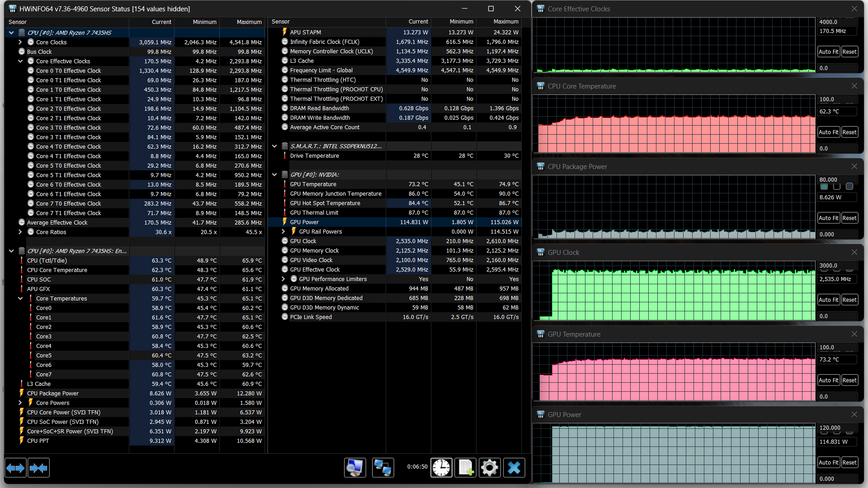Collapse the GPU [#0]: NVIDIA section
This screenshot has height=488, width=868.
point(274,174)
